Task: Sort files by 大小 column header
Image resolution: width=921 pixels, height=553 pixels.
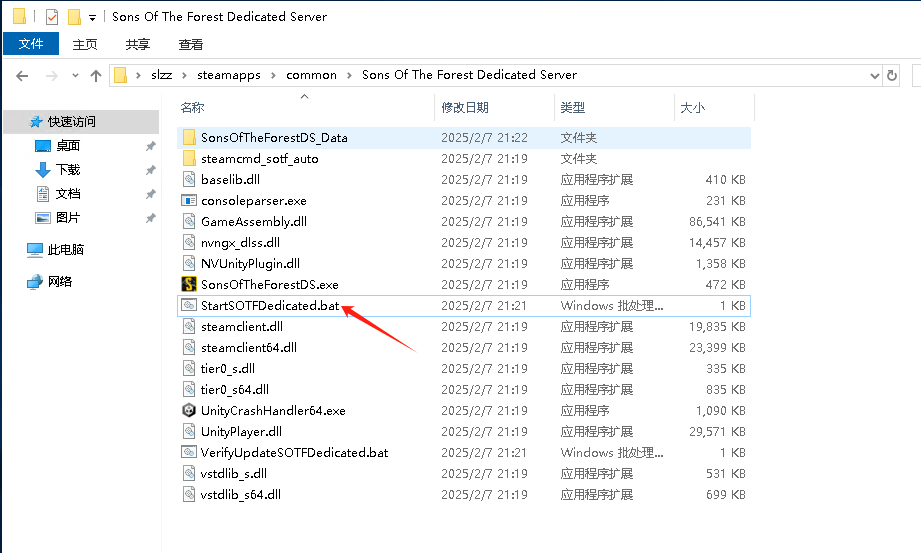Action: pyautogui.click(x=692, y=108)
